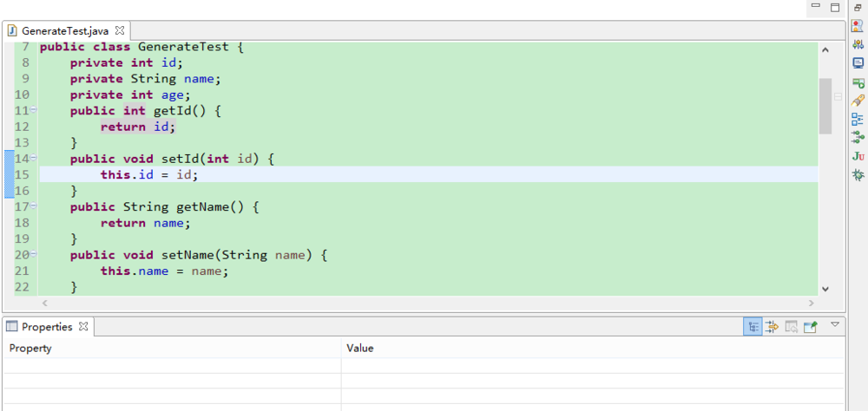
Task: Select the GenerateTest.java editor tab
Action: (x=65, y=30)
